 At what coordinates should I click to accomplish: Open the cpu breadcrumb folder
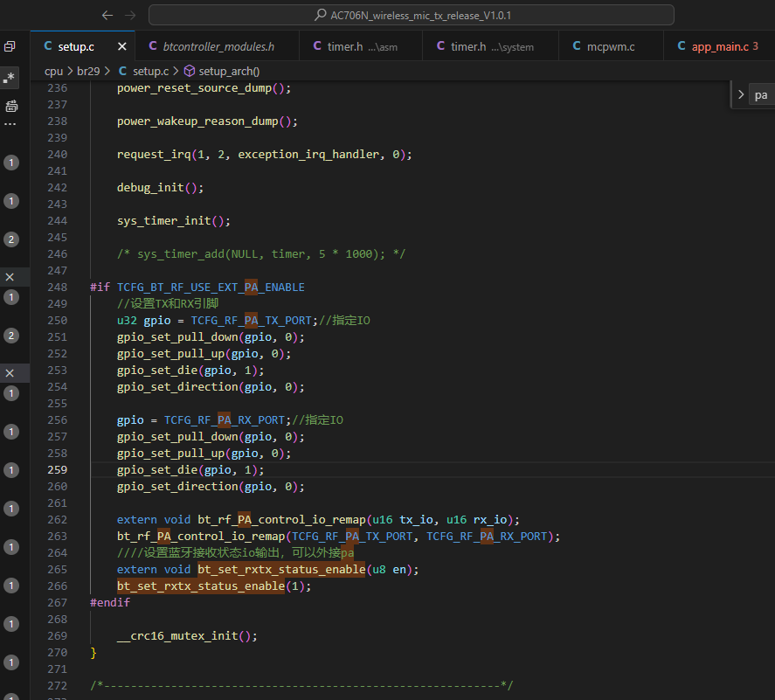point(53,71)
